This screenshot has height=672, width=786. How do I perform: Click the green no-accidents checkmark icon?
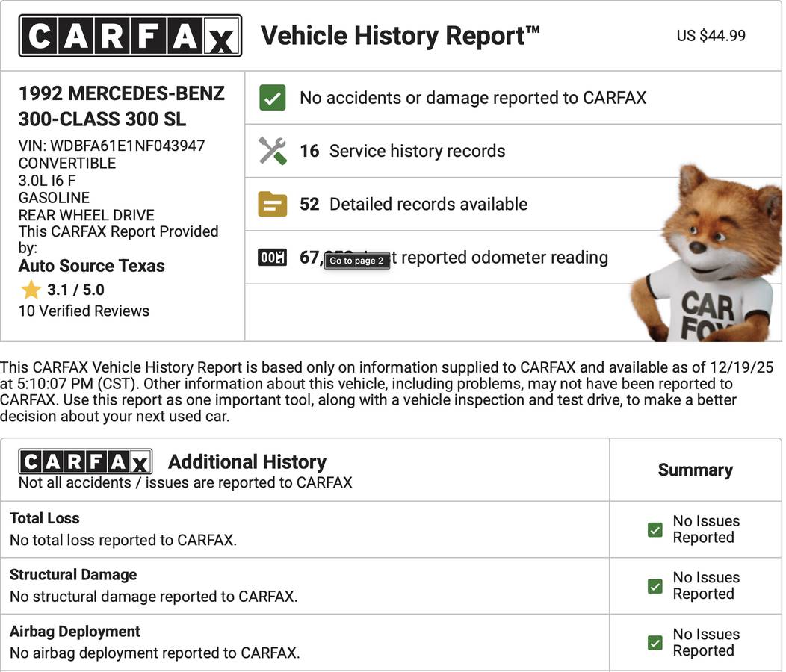coord(272,98)
